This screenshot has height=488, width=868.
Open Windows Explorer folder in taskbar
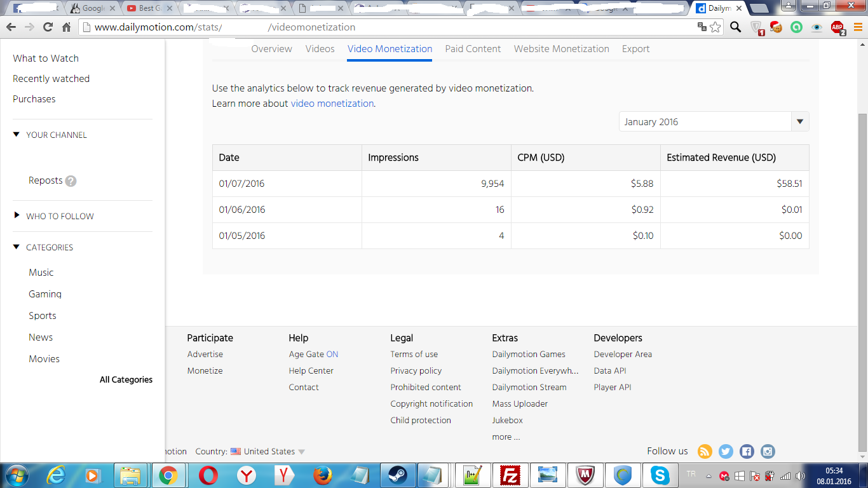[x=131, y=475]
